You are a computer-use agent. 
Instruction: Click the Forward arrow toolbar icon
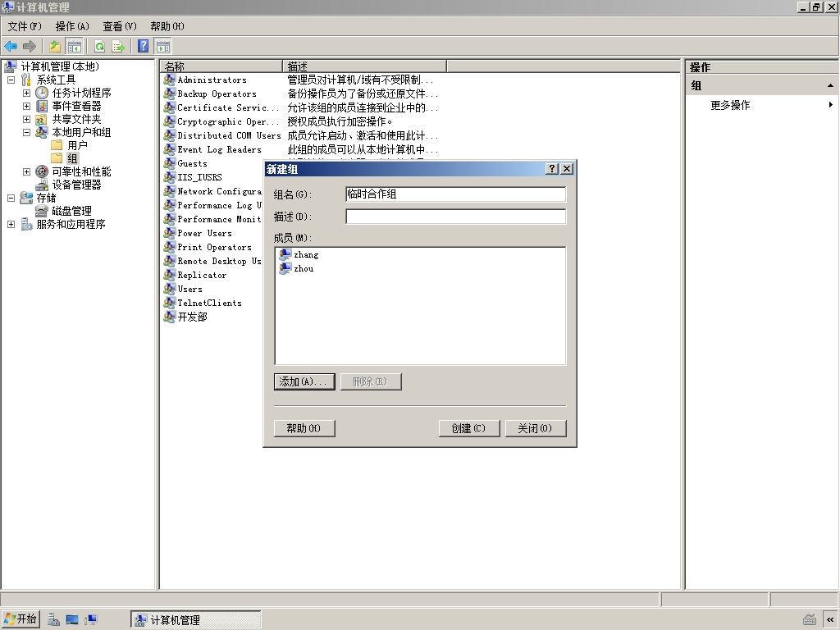click(x=30, y=47)
